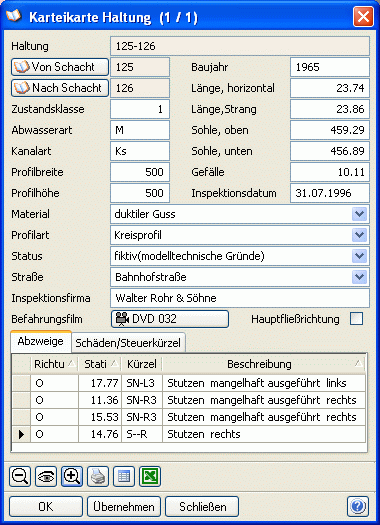380x525 pixels.
Task: Click the Übernehmen button
Action: click(124, 507)
